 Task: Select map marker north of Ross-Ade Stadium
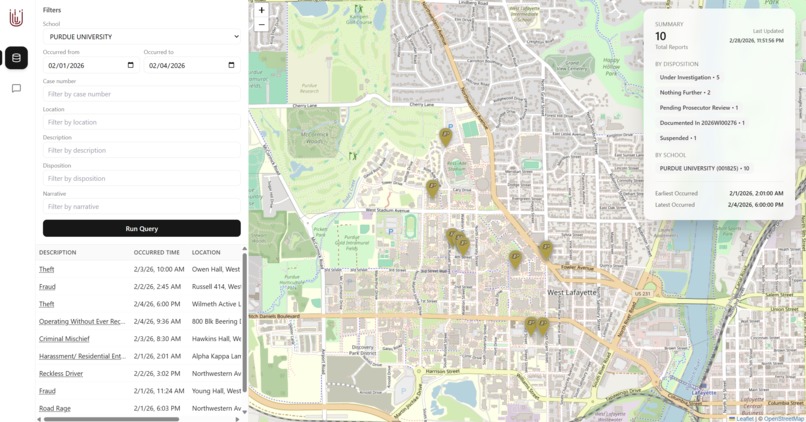click(x=446, y=137)
